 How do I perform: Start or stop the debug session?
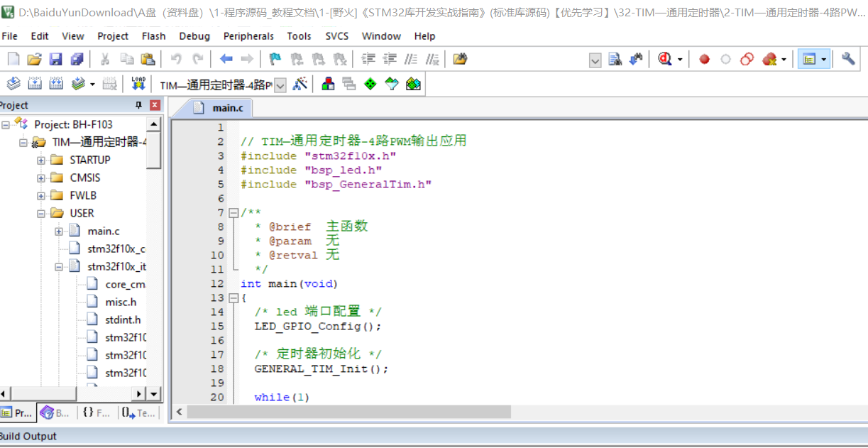(665, 60)
